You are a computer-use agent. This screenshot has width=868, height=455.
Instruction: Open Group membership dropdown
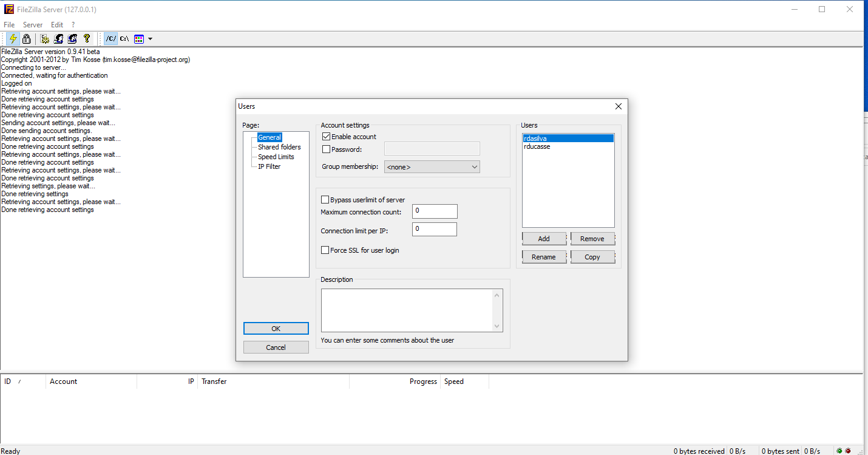[432, 166]
